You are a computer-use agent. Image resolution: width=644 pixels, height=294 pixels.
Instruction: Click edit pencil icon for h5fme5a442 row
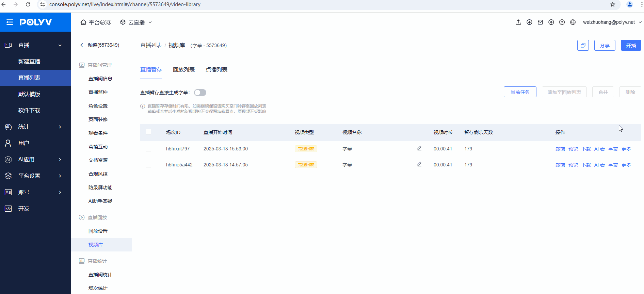pyautogui.click(x=419, y=164)
